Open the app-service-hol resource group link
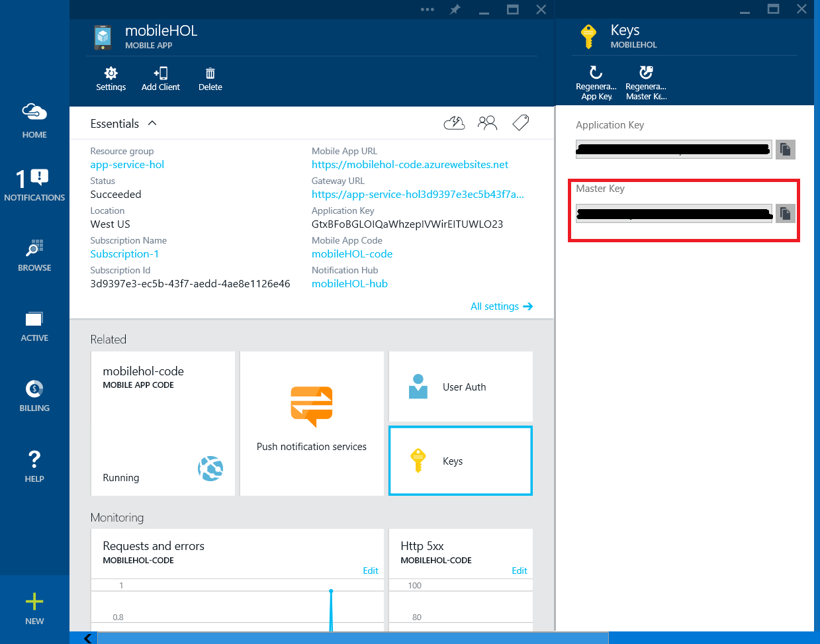 (x=127, y=165)
